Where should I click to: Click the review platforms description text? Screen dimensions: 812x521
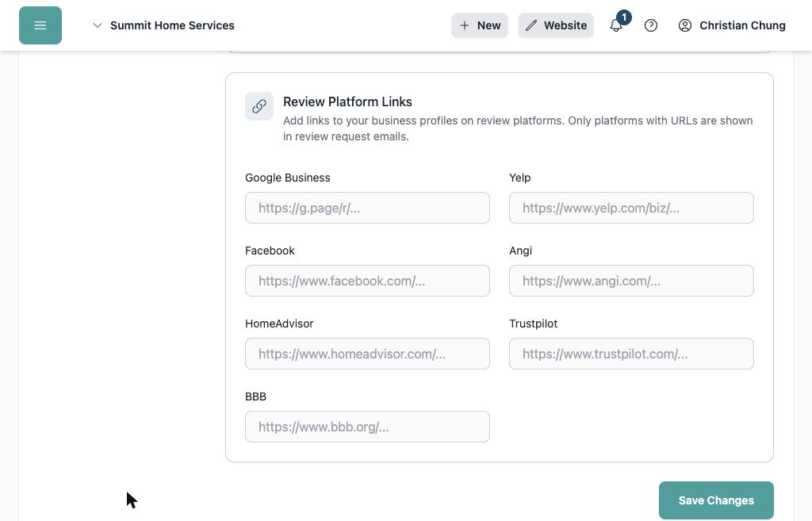pos(518,128)
